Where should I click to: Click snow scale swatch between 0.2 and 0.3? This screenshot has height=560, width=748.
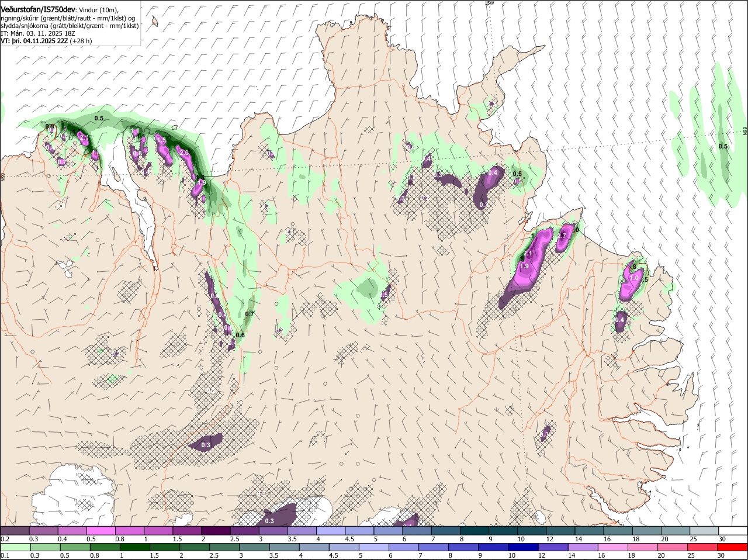15,530
